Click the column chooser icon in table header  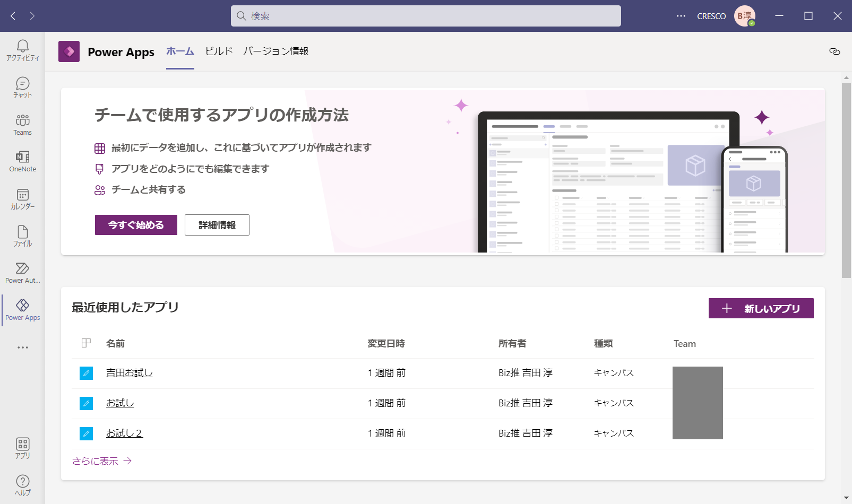tap(86, 343)
